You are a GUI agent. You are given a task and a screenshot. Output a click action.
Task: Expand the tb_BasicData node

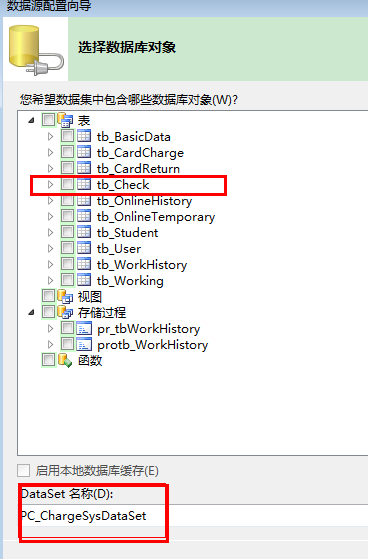tap(50, 136)
